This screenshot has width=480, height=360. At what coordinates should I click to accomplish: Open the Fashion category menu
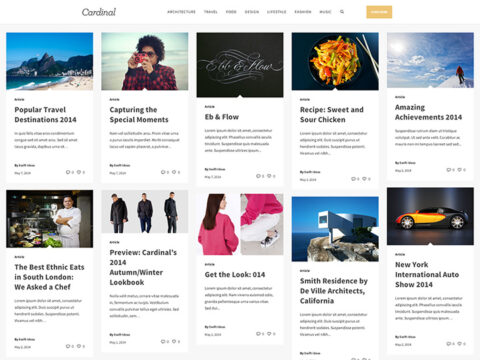303,12
